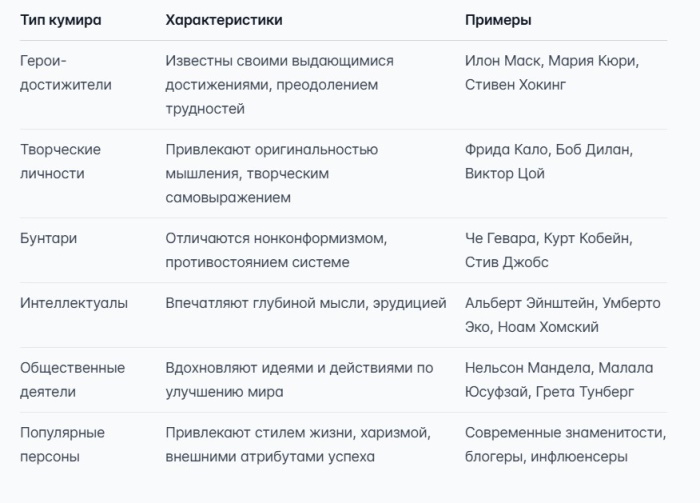Click the description mentioning "выдающимися достижениями"
This screenshot has width=700, height=503.
tap(279, 85)
